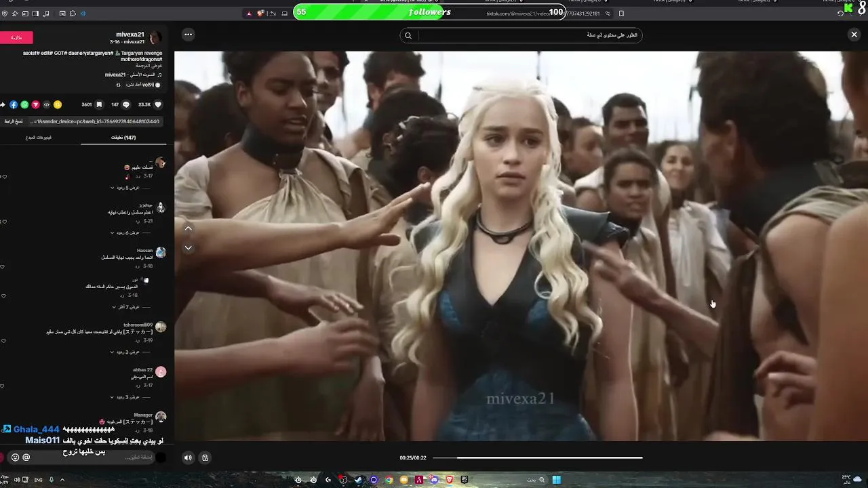Image resolution: width=868 pixels, height=488 pixels.
Task: Copy the video link button
Action: 14,121
